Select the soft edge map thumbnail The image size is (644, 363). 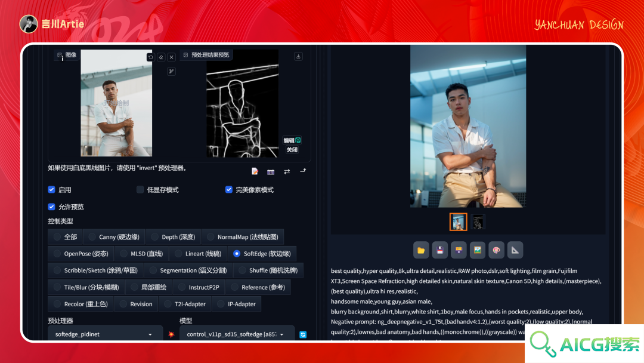(478, 222)
